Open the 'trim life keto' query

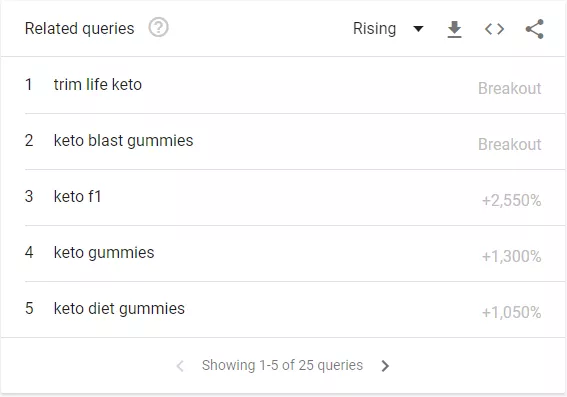[98, 85]
